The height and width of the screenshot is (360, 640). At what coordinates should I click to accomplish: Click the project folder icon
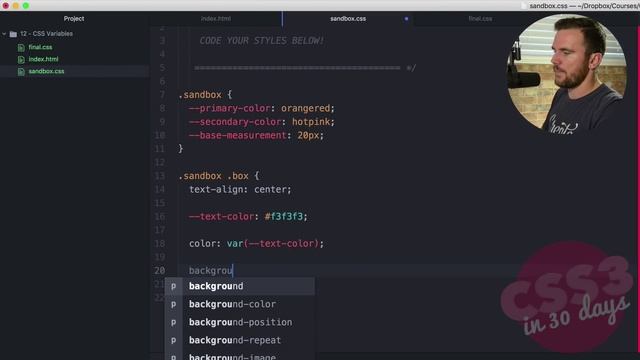click(x=13, y=34)
